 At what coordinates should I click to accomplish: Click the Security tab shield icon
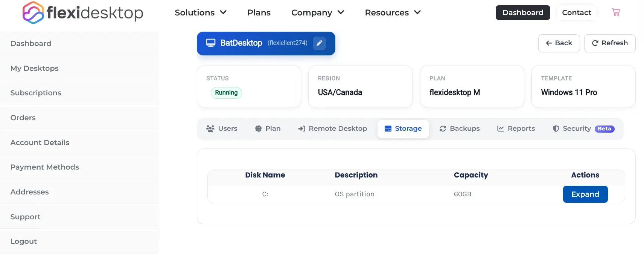556,128
